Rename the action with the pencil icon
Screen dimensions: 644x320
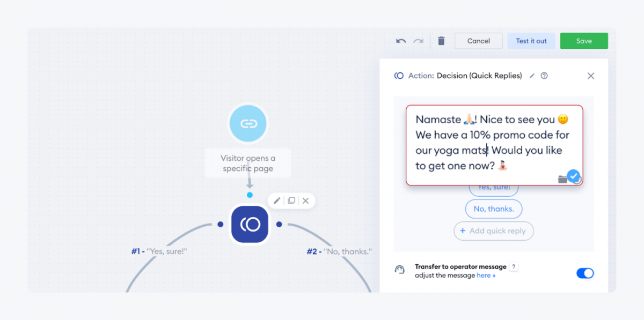click(x=532, y=76)
